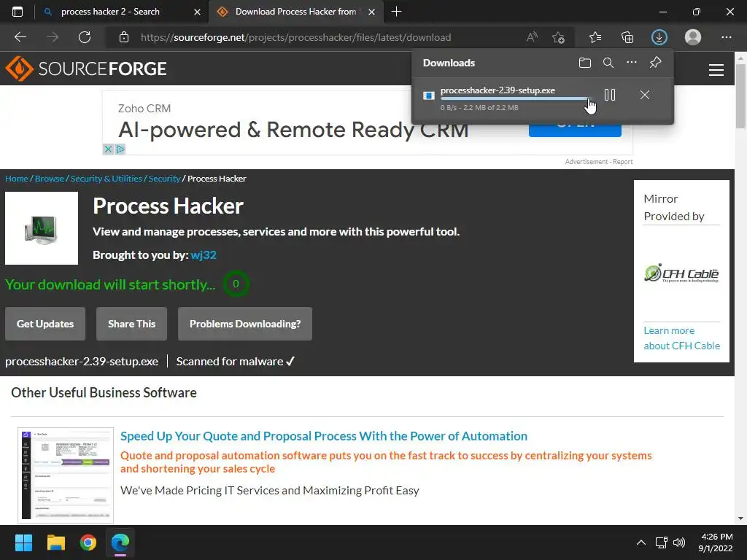Open More options in Downloads panel
Image resolution: width=747 pixels, height=560 pixels.
coord(632,63)
